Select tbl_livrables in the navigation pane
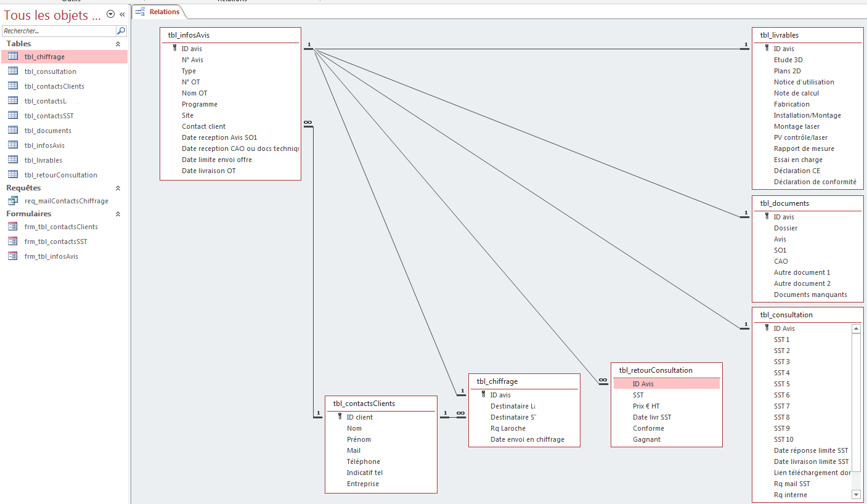867x504 pixels. pos(43,160)
